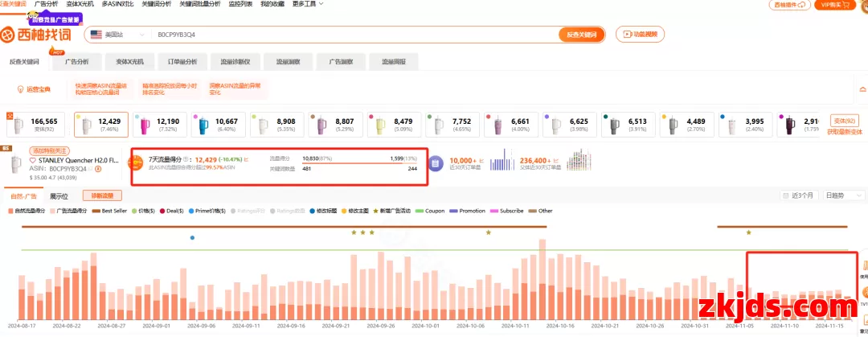The height and width of the screenshot is (337, 868).
Task: Click the heart favorite icon beside STANLEY Quencher
Action: [x=33, y=161]
